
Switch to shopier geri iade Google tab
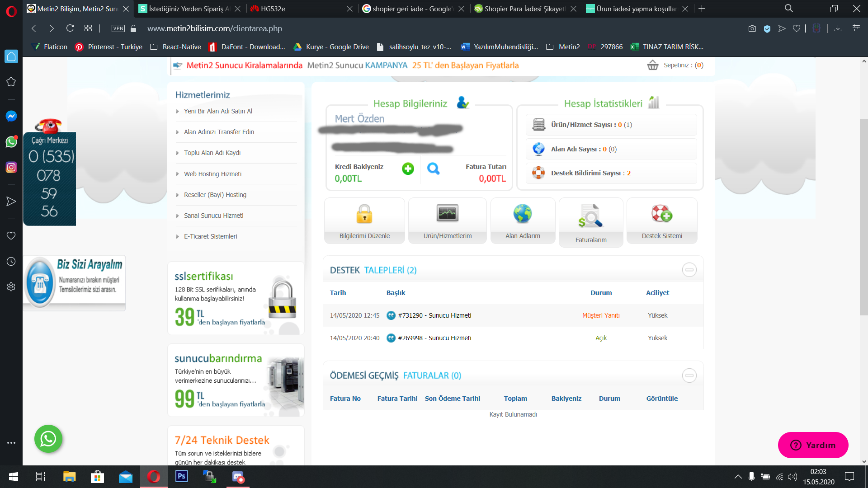point(414,9)
